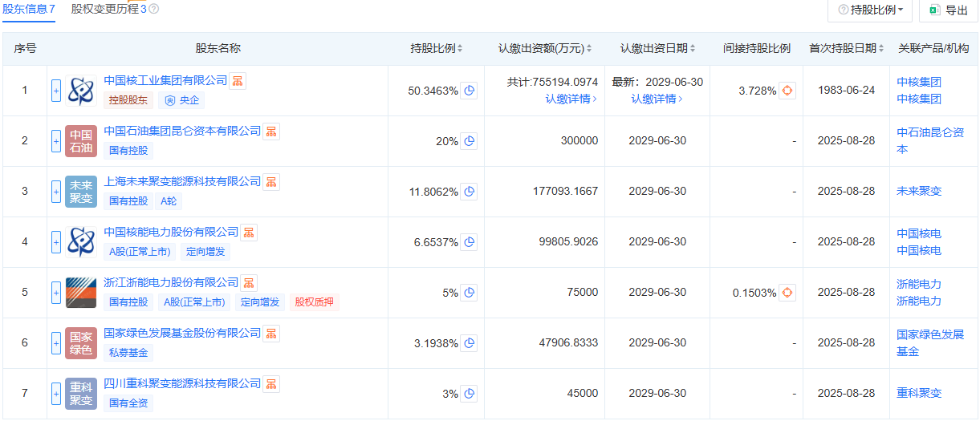980x425 pixels.
Task: Click equity structure icon after 上海未来聚变能源科技
Action: point(271,182)
